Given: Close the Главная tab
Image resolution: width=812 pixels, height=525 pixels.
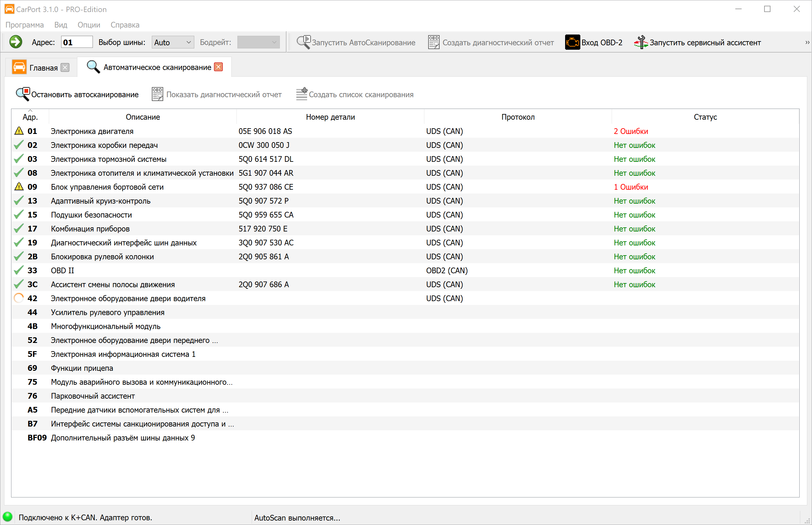Looking at the screenshot, I should pyautogui.click(x=65, y=67).
